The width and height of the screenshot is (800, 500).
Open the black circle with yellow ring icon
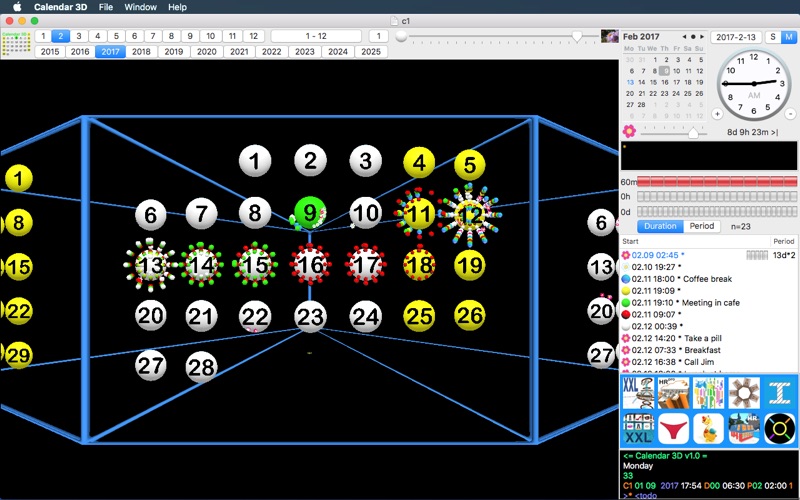coord(779,429)
